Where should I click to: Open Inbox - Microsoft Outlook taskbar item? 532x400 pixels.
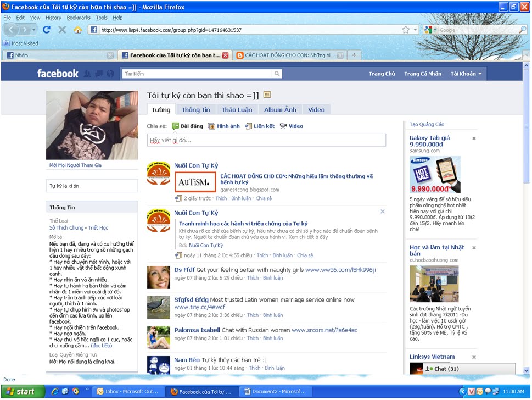click(x=128, y=392)
